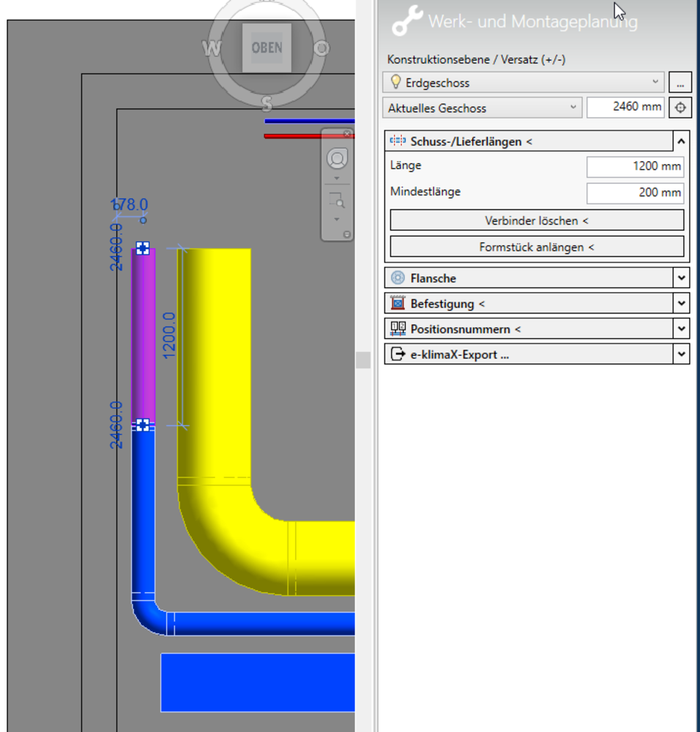The height and width of the screenshot is (732, 700).
Task: Expand the Flansche section
Action: pos(682,278)
